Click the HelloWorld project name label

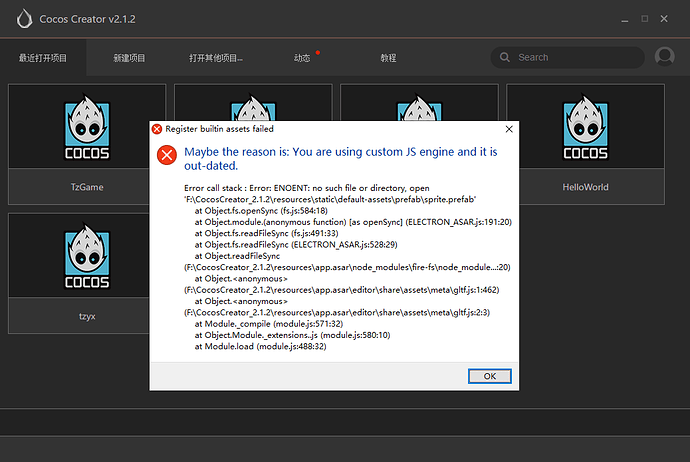click(585, 187)
